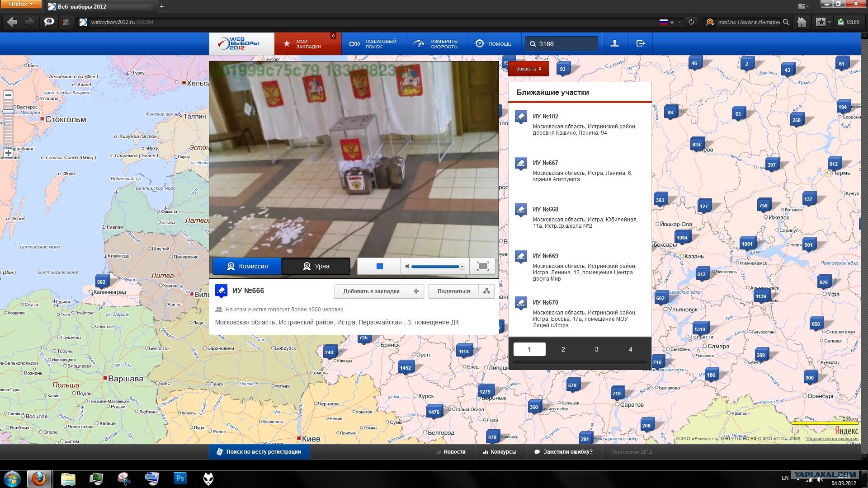
Task: Click the logout exit icon
Action: pos(641,44)
